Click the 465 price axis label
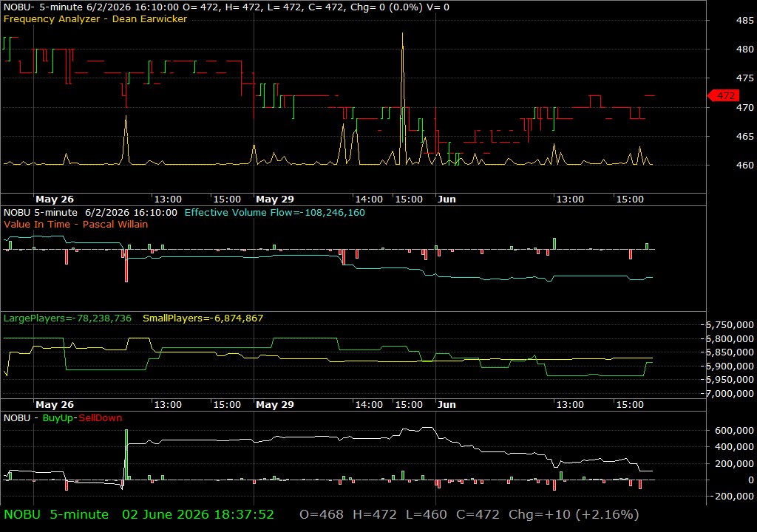The width and height of the screenshot is (757, 532). (x=744, y=137)
